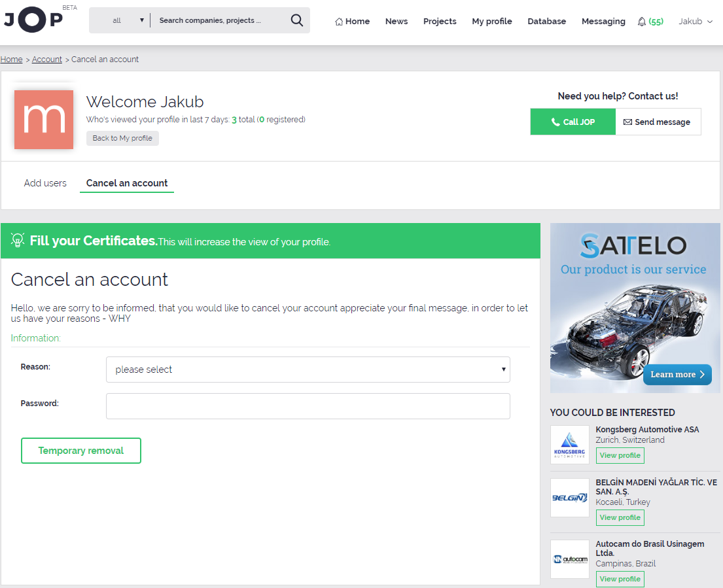
Task: Click the Temporary removal button
Action: click(x=81, y=451)
